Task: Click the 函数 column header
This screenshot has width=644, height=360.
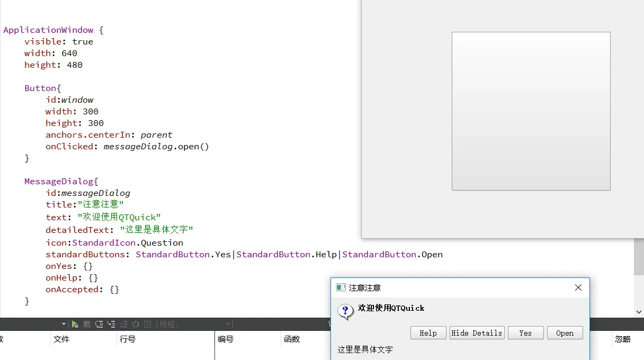Action: (x=292, y=339)
